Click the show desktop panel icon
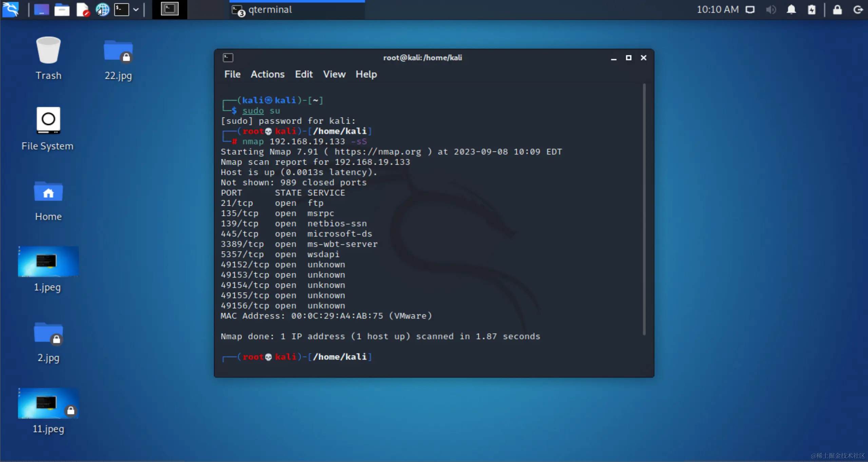The height and width of the screenshot is (462, 868). [41, 10]
